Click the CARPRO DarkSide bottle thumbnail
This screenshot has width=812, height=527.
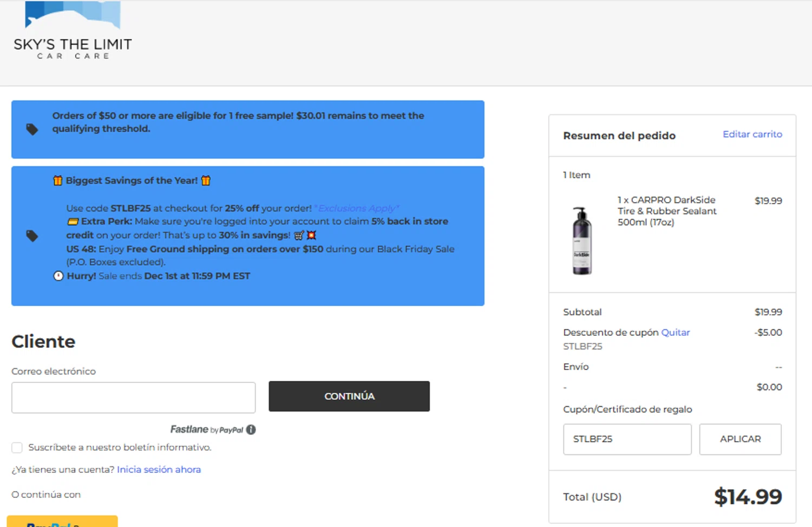click(x=582, y=240)
